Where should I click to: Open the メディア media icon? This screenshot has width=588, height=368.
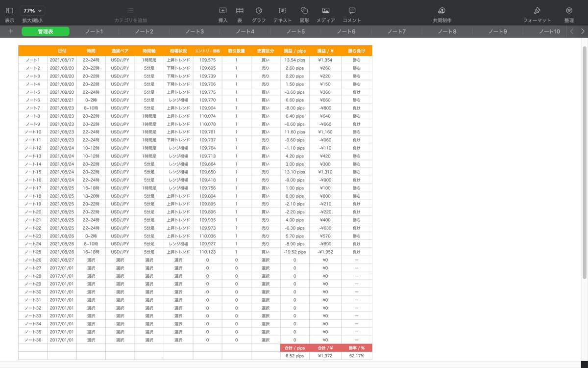[x=326, y=10]
